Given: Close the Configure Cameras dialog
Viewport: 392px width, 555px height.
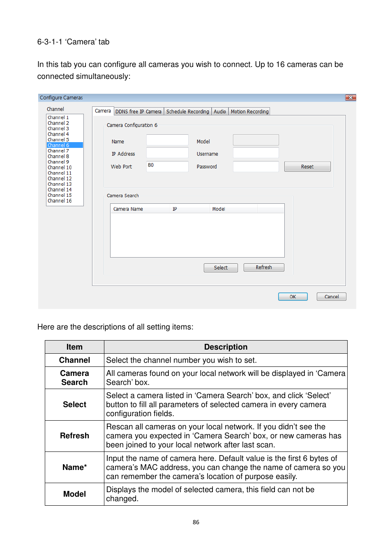Looking at the screenshot, I should tap(350, 97).
